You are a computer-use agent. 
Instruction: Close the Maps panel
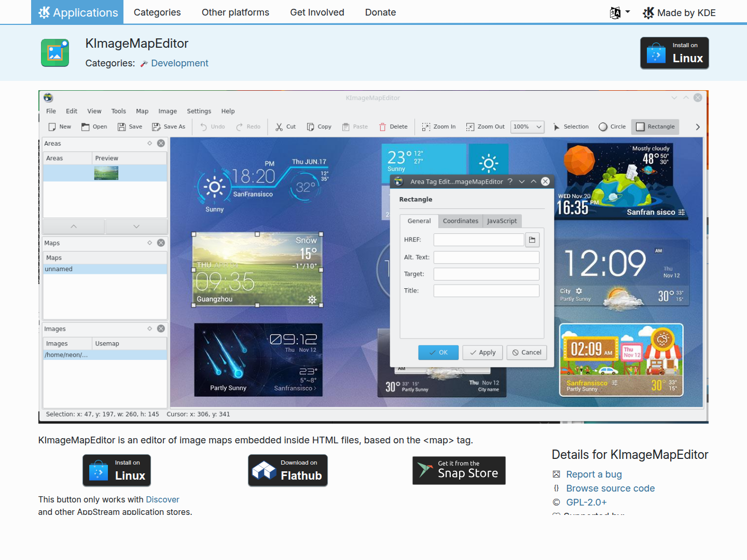(x=161, y=243)
